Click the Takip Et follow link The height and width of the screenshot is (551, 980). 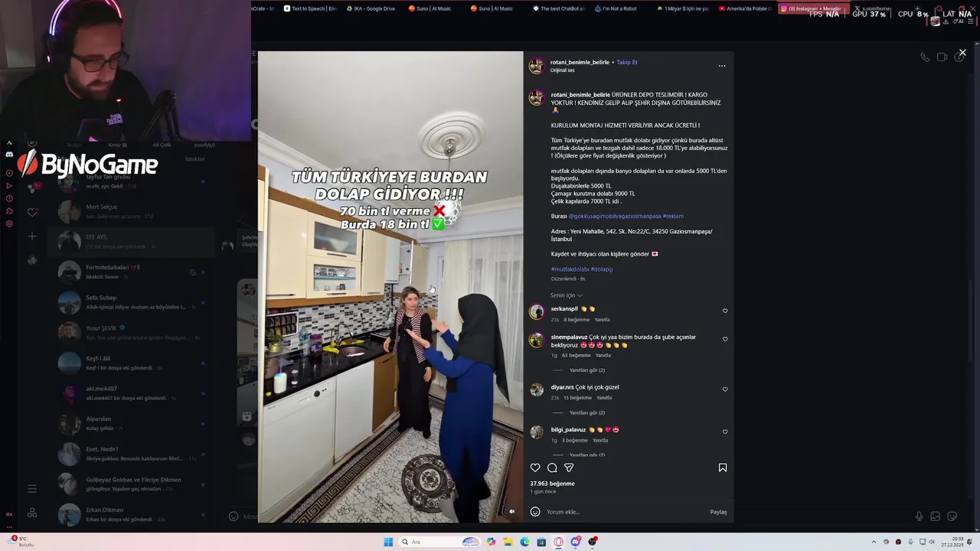[627, 62]
